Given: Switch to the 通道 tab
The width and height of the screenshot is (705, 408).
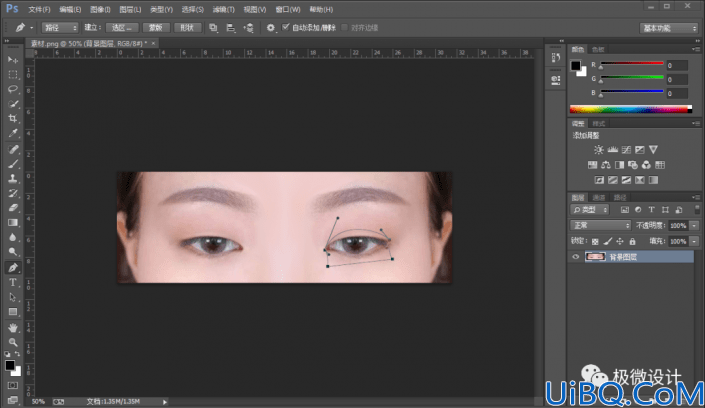Looking at the screenshot, I should 598,197.
